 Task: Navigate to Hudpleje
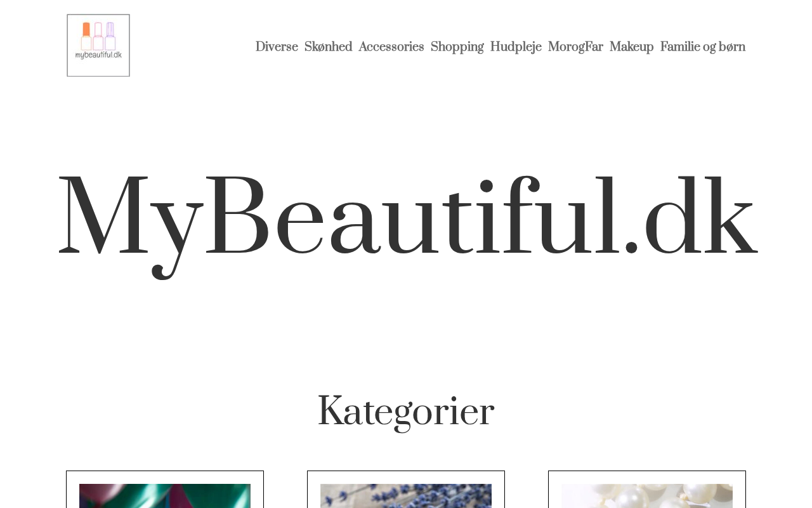[516, 47]
